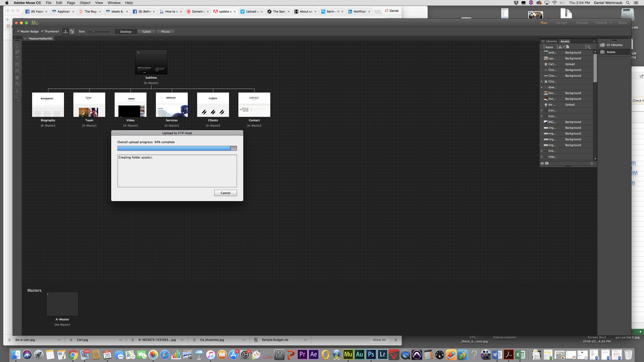
Task: Select the amb... Background asset row
Action: 567,53
